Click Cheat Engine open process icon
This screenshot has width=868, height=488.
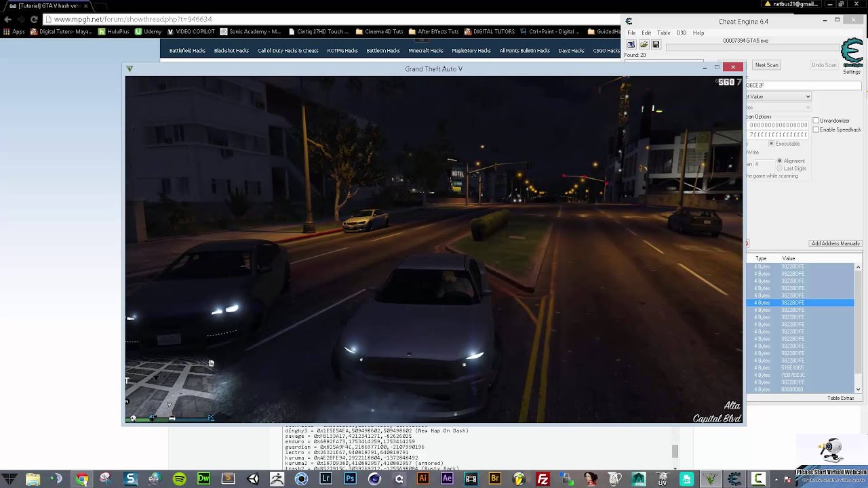631,45
